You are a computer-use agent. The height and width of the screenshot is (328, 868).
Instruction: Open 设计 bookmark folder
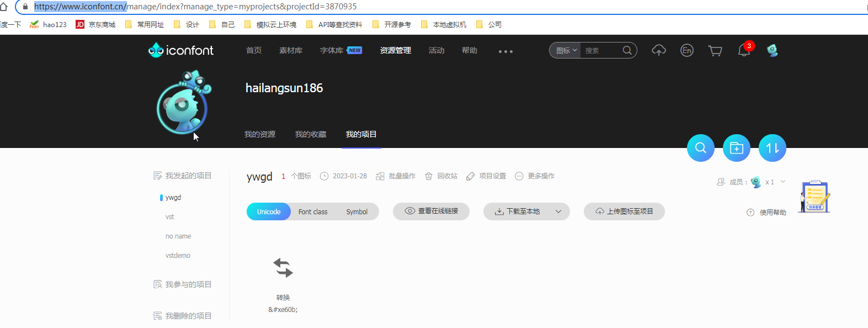click(187, 24)
